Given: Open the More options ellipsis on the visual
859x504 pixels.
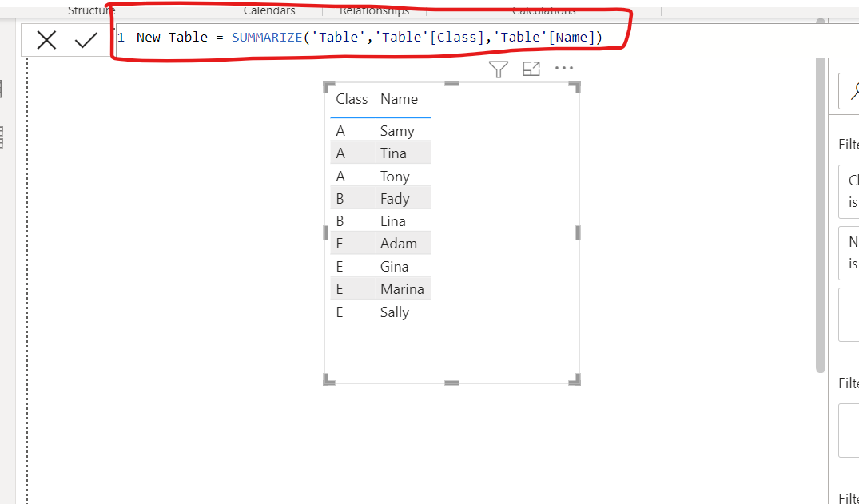Looking at the screenshot, I should 563,68.
